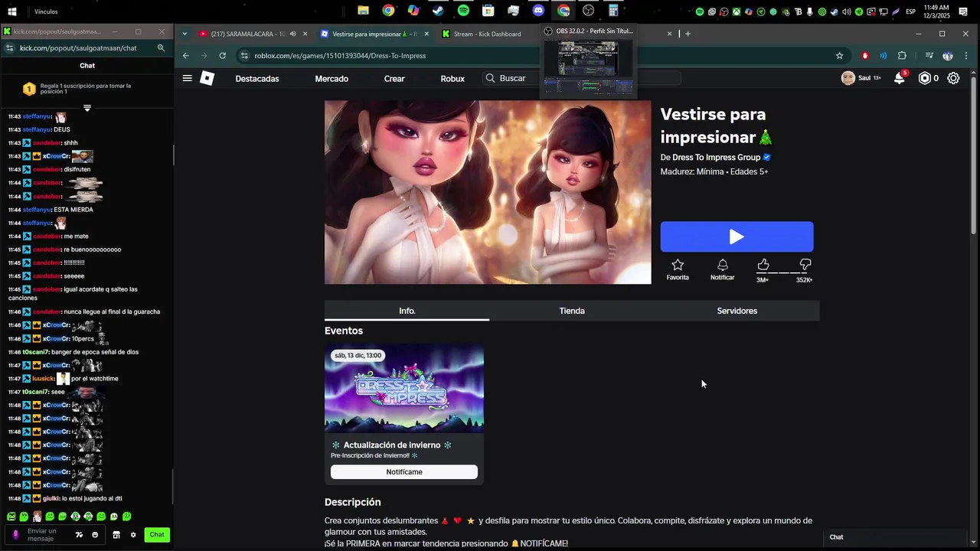Add game to favorites with Favorita star
The width and height of the screenshot is (980, 551).
(678, 269)
